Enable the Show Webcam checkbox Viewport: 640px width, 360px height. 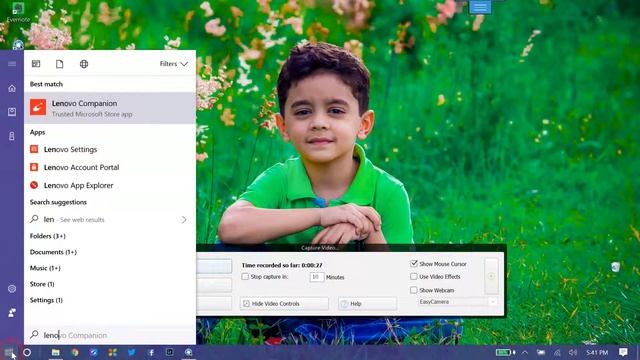point(414,290)
